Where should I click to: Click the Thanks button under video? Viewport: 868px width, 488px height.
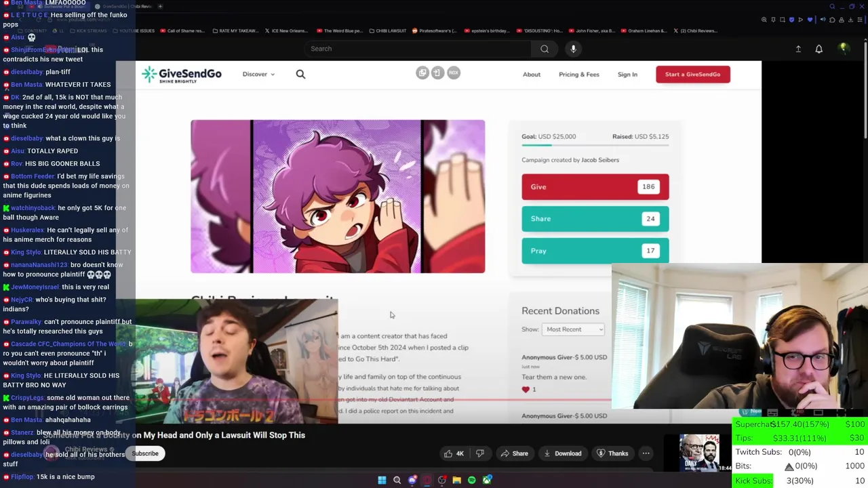[x=612, y=453]
